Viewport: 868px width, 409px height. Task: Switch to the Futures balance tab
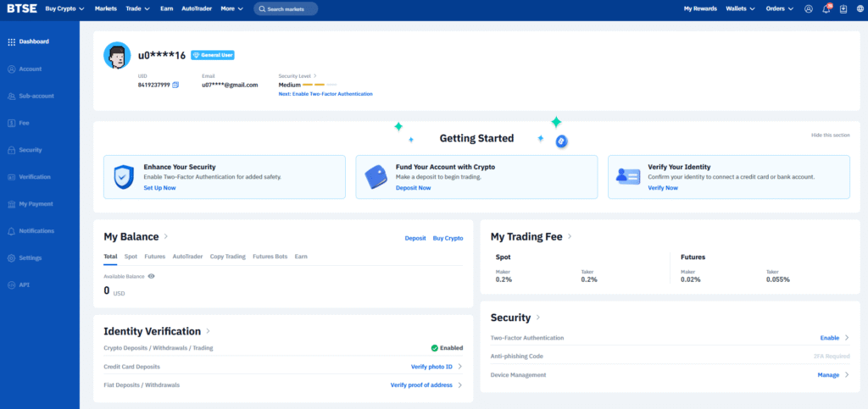point(155,257)
